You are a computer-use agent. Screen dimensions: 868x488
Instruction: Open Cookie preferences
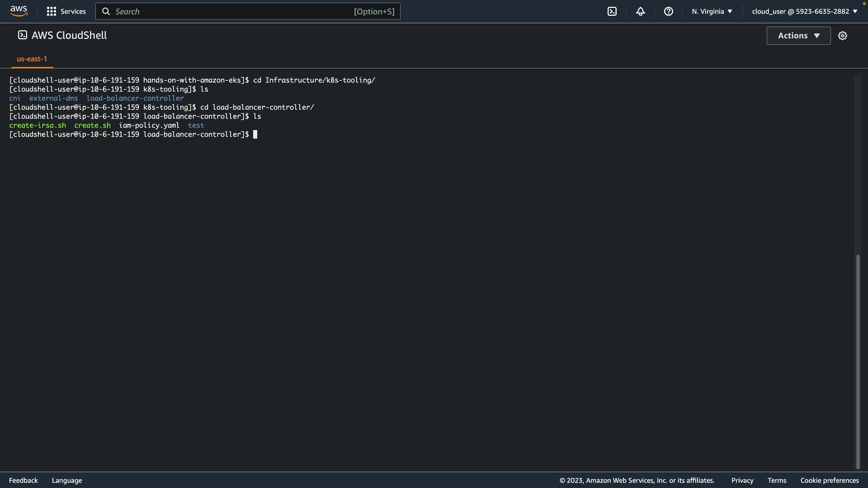point(829,480)
